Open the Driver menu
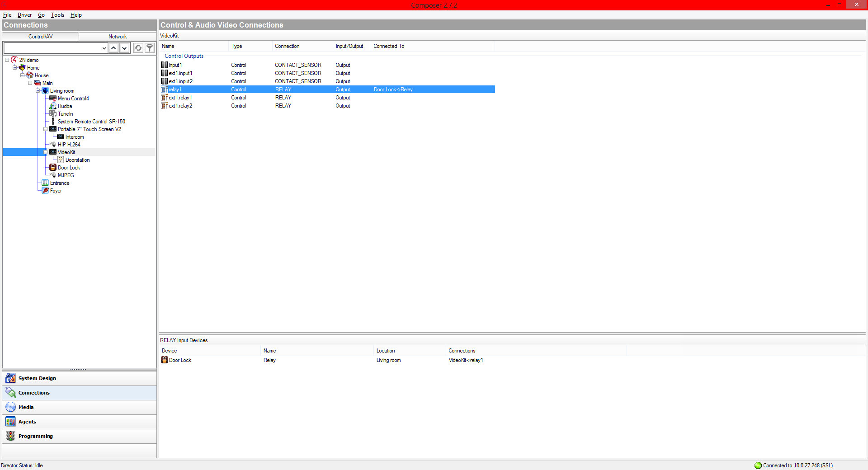Screen dimensions: 868x470 tap(24, 15)
